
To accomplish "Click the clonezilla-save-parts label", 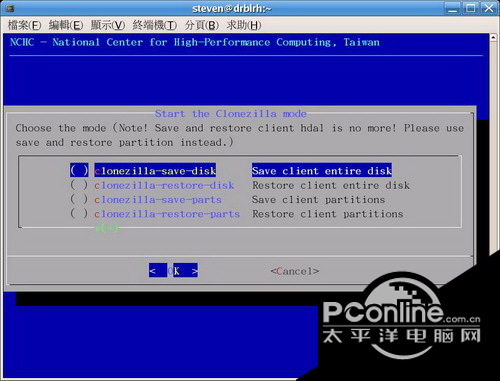I will (x=158, y=199).
